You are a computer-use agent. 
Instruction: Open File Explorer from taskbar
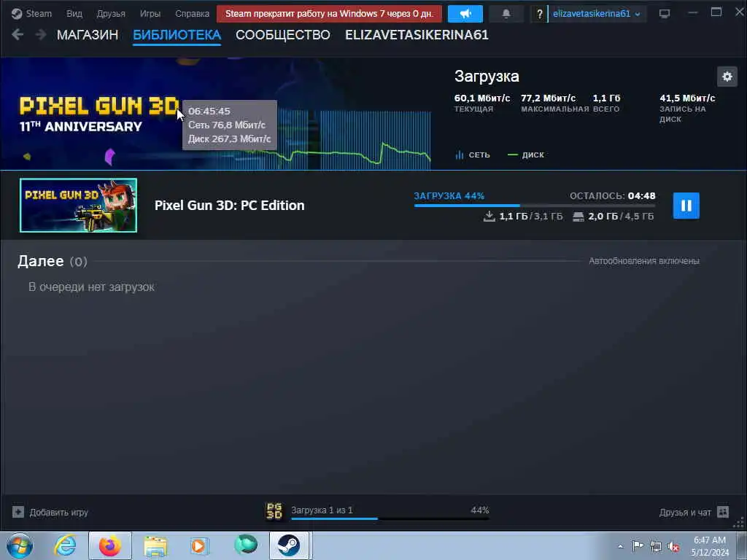tap(155, 546)
